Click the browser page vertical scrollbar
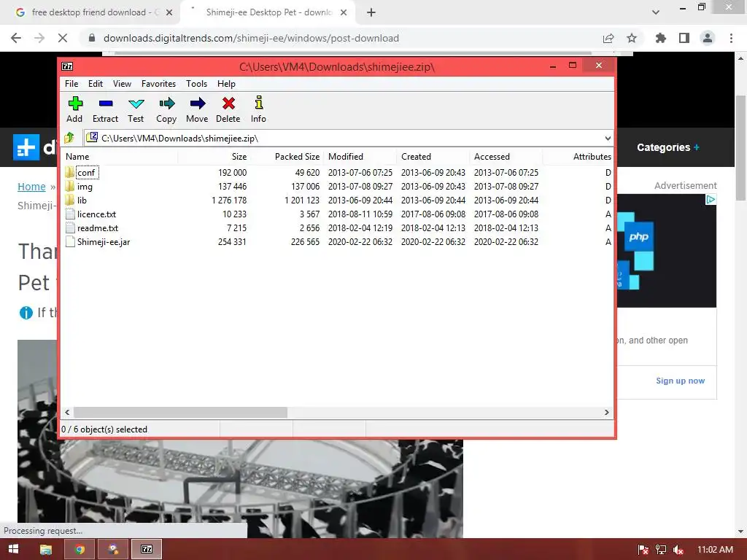Viewport: 747px width, 560px height. pos(741,147)
